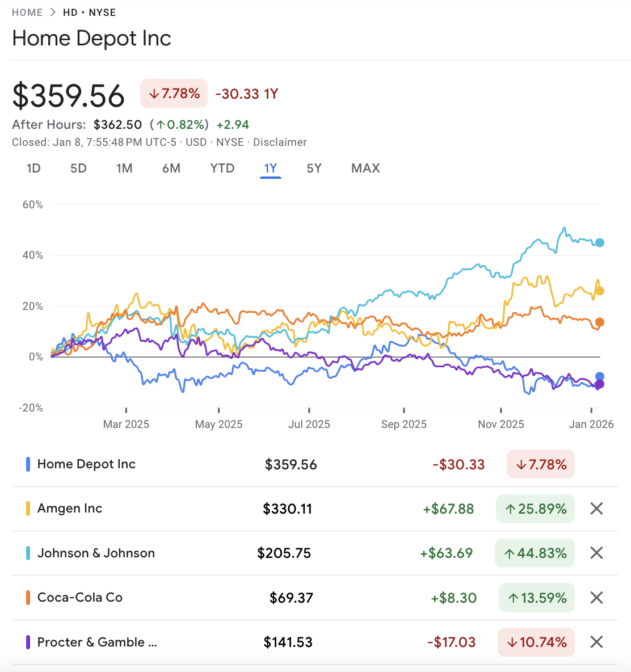Switch to the 6M range tab
This screenshot has height=672, width=631.
(x=171, y=169)
